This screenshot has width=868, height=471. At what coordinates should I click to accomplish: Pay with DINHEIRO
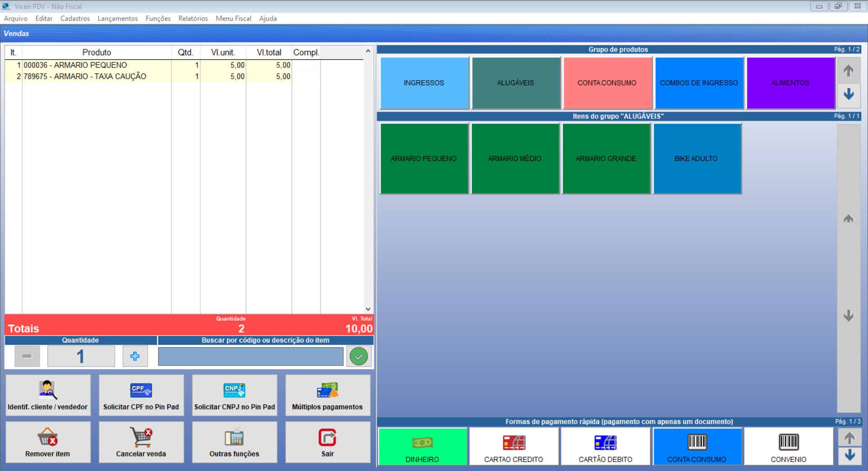pyautogui.click(x=422, y=447)
